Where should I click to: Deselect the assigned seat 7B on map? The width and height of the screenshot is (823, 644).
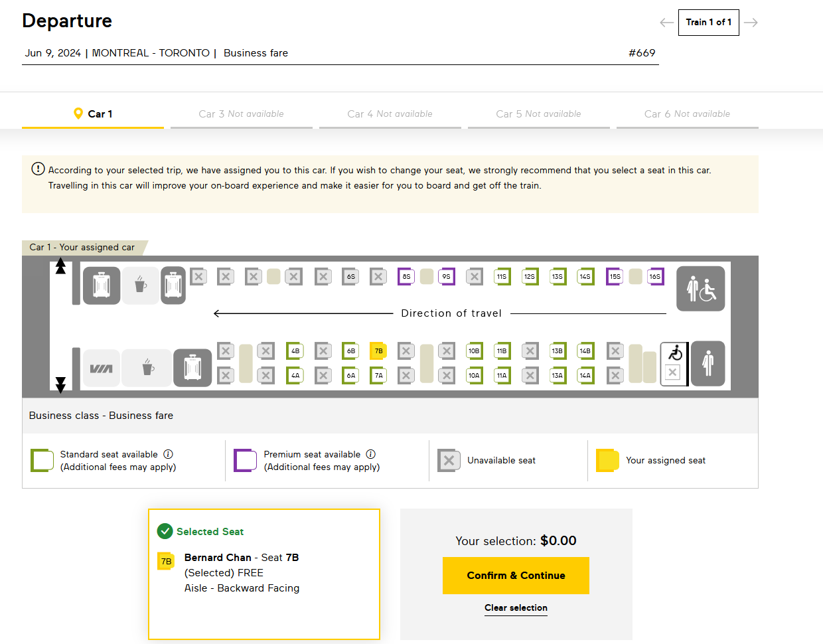tap(378, 351)
